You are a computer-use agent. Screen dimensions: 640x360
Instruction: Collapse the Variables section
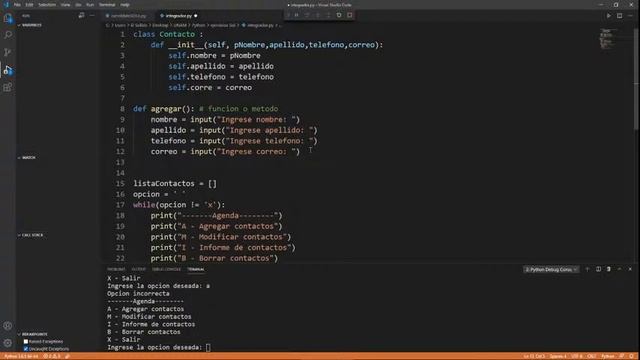[x=29, y=25]
